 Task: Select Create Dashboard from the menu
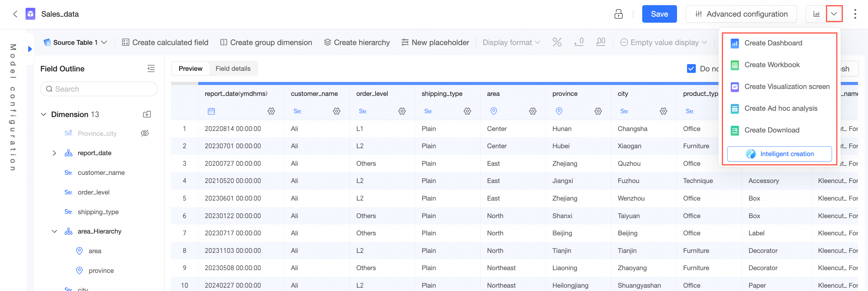coord(773,43)
